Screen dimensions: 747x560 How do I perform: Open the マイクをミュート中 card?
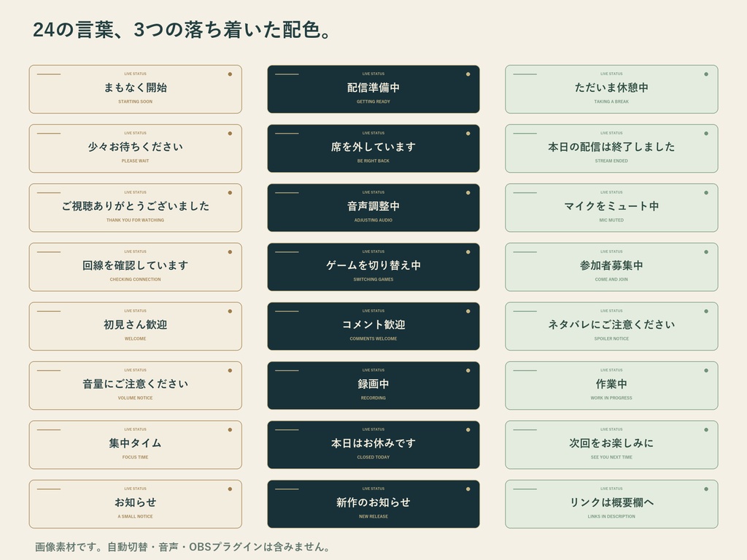pos(612,208)
